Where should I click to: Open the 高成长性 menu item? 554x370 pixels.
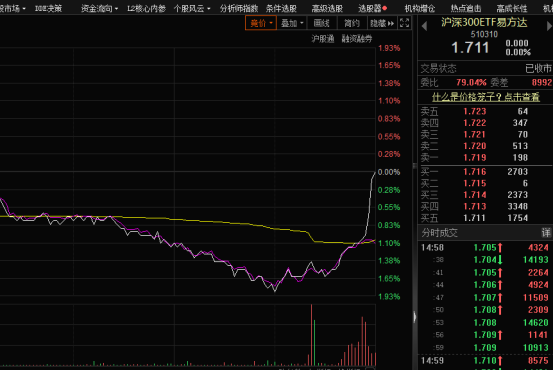tap(512, 8)
